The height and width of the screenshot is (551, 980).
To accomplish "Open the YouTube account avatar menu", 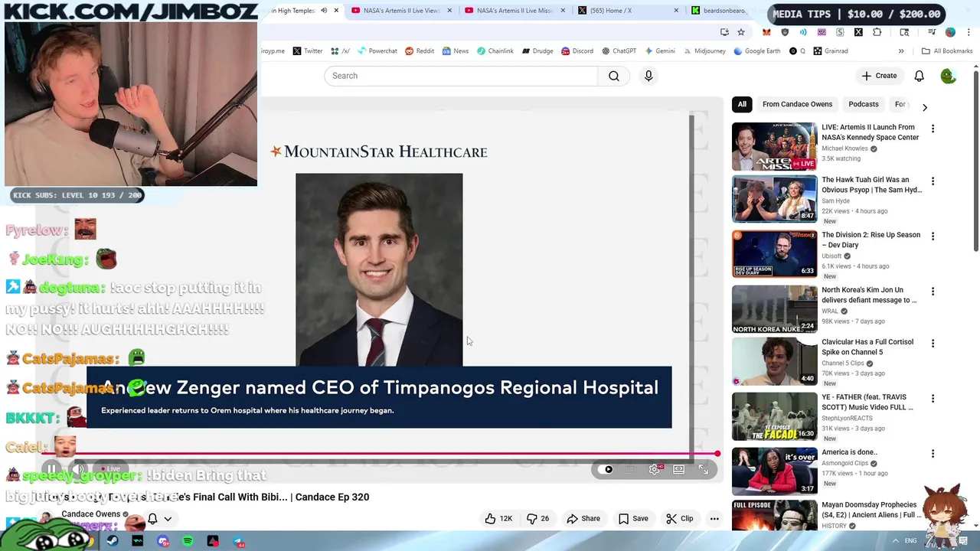I will (948, 76).
